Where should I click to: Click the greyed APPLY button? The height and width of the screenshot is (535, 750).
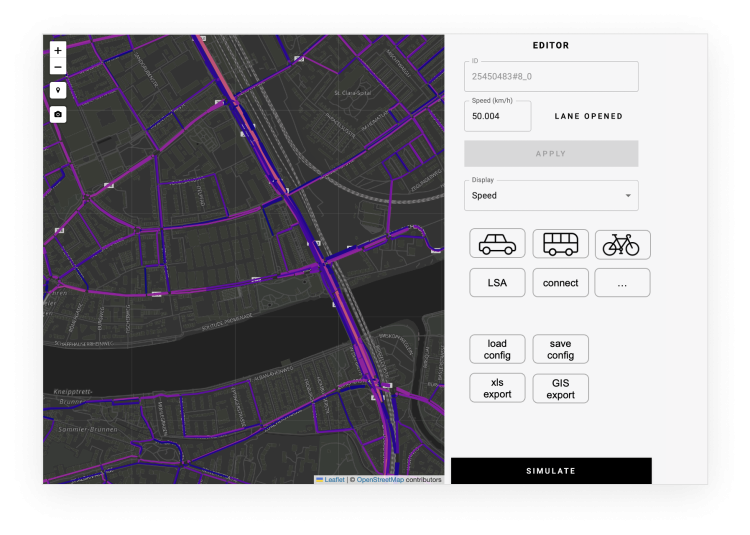[551, 153]
